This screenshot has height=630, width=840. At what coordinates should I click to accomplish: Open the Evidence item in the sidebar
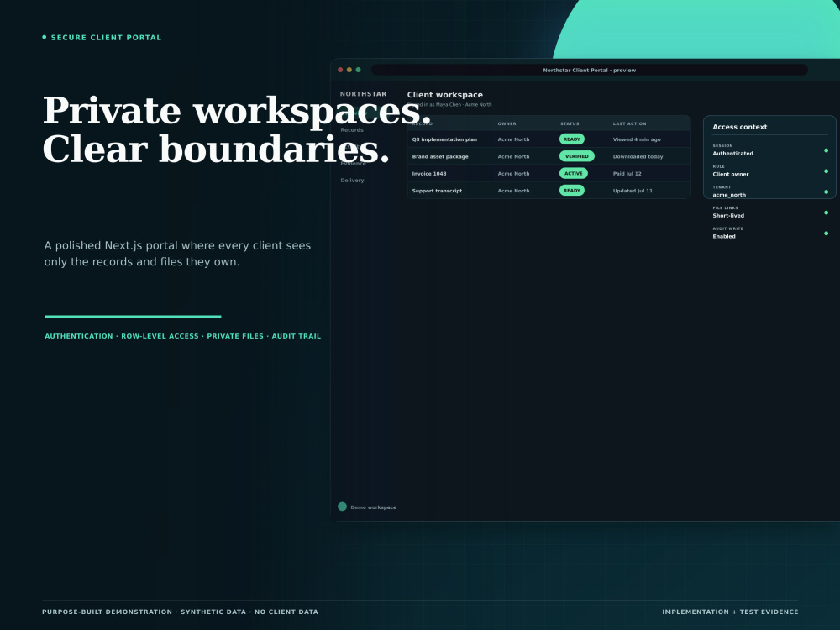(x=353, y=164)
